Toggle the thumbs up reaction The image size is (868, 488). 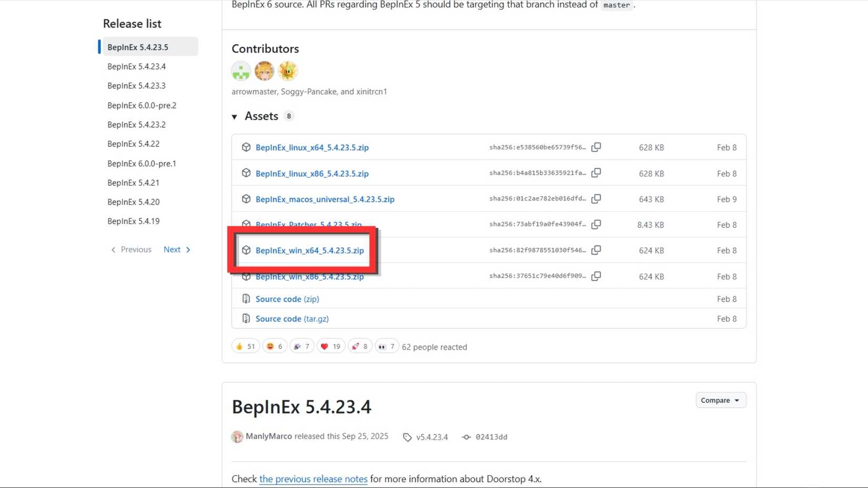point(246,346)
